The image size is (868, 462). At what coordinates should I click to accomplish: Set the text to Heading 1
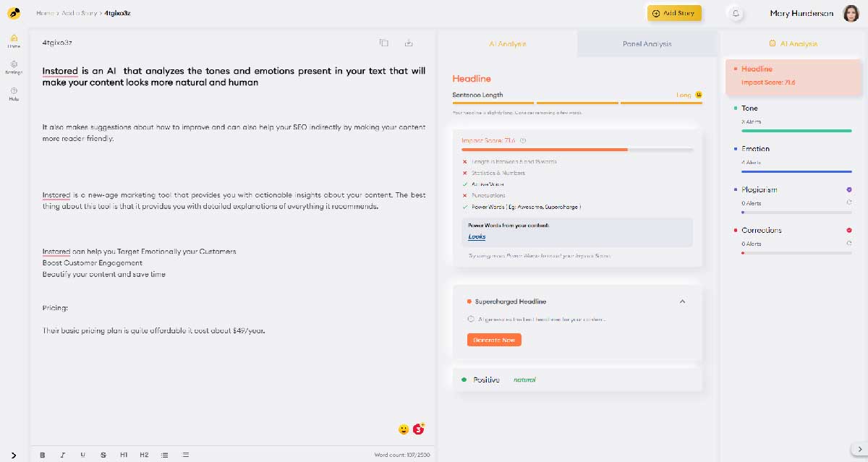click(x=124, y=455)
